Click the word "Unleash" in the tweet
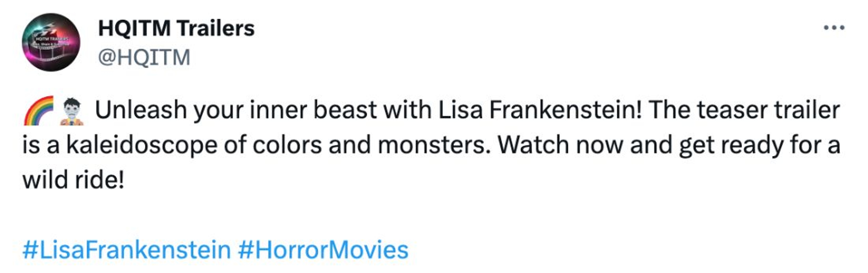868x273 pixels. coord(141,110)
